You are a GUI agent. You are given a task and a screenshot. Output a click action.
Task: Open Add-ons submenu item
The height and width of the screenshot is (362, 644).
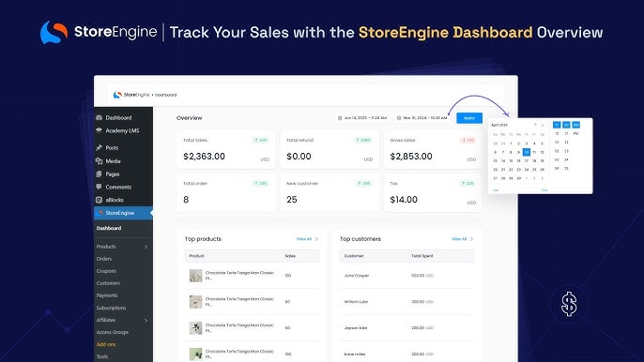pyautogui.click(x=106, y=344)
